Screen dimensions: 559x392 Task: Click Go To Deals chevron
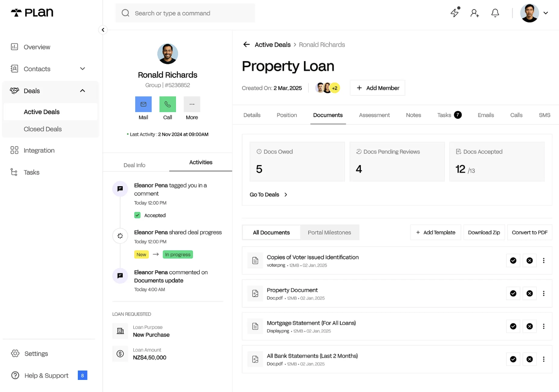coord(286,194)
